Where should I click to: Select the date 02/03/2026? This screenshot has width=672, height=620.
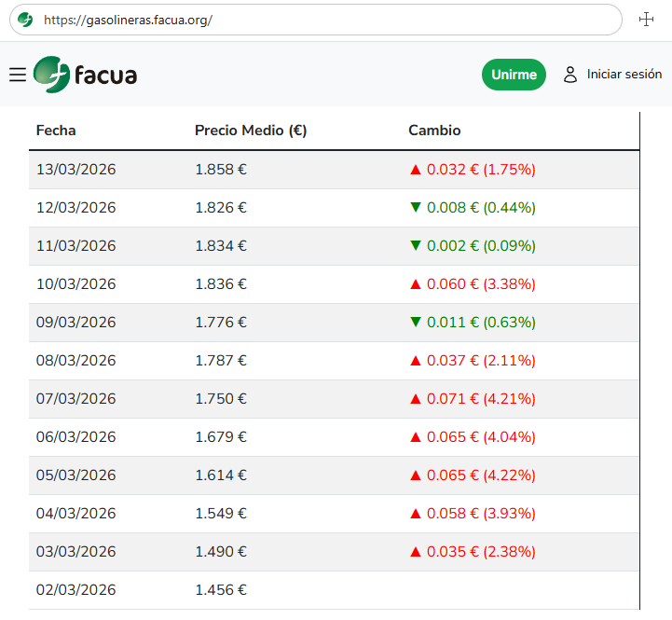pyautogui.click(x=75, y=589)
